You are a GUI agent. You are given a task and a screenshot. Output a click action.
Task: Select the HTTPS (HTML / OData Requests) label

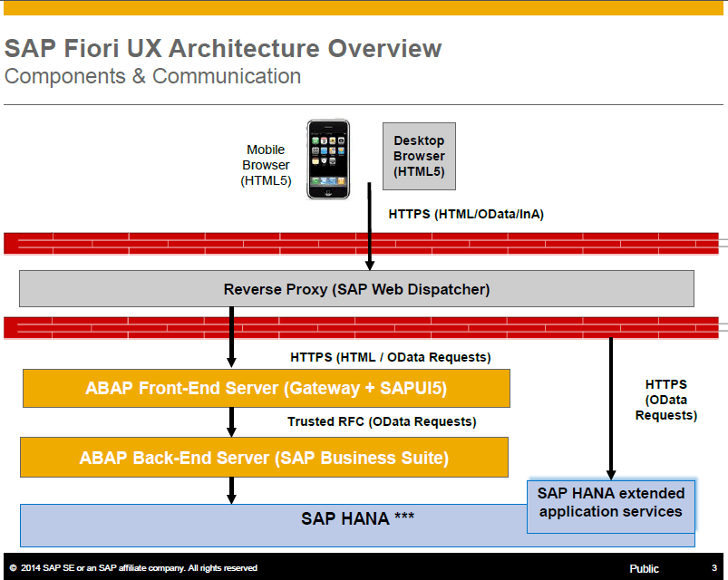(393, 357)
